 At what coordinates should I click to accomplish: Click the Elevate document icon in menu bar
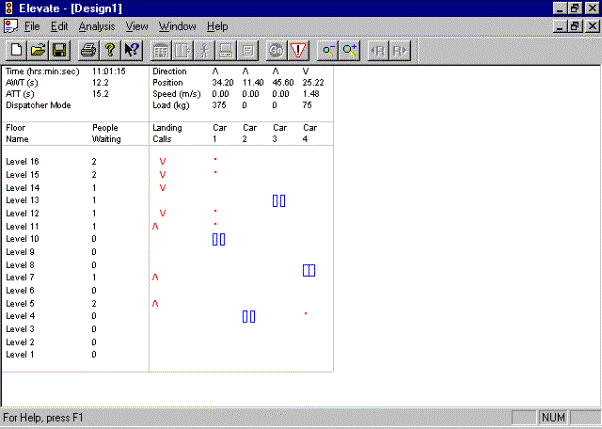coord(10,25)
